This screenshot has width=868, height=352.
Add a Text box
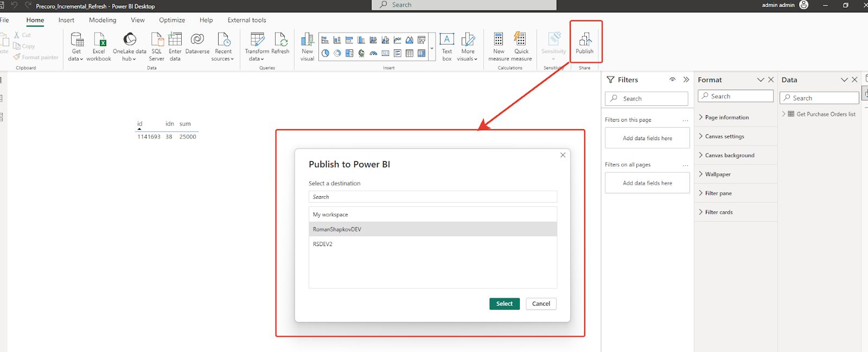click(447, 47)
